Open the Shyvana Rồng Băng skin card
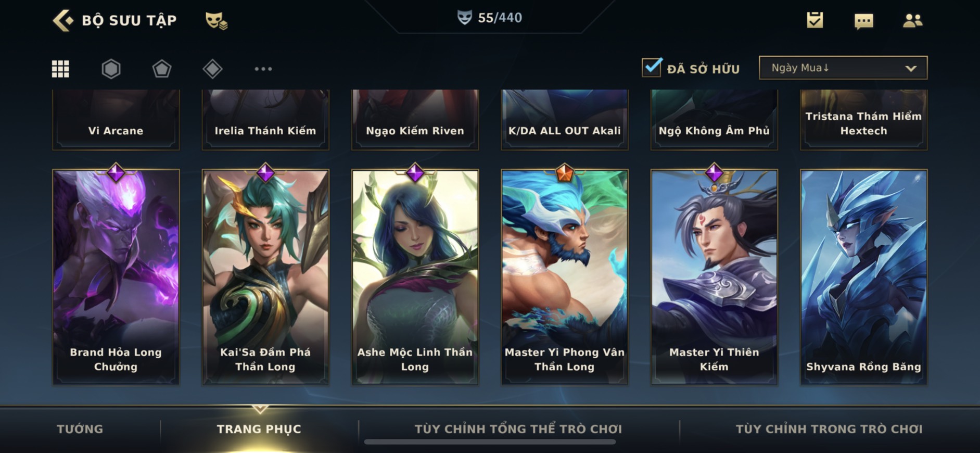This screenshot has width=980, height=453. coord(864,277)
